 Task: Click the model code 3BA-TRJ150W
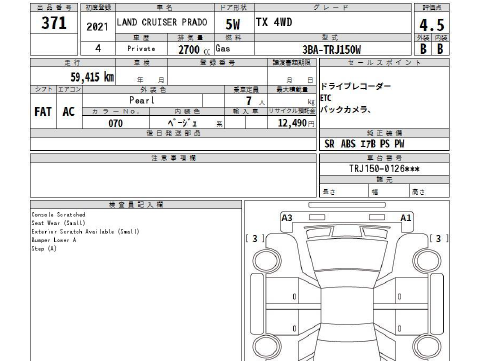click(331, 50)
